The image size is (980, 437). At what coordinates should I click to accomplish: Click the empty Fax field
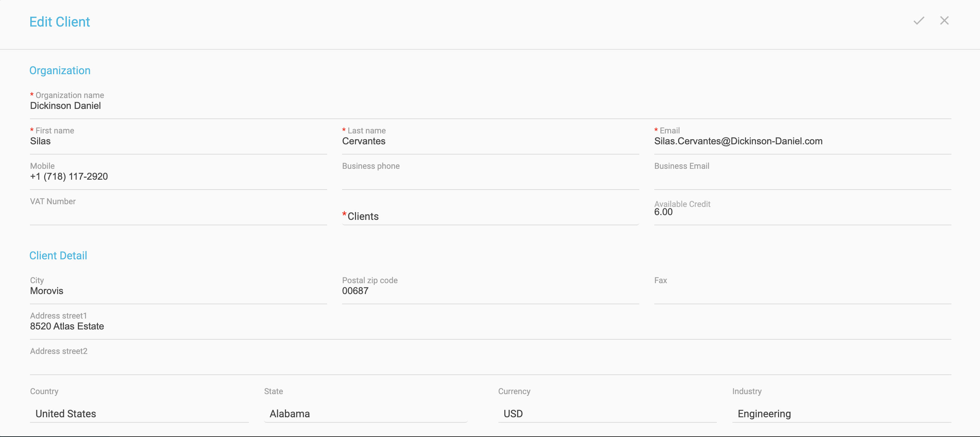coord(802,292)
